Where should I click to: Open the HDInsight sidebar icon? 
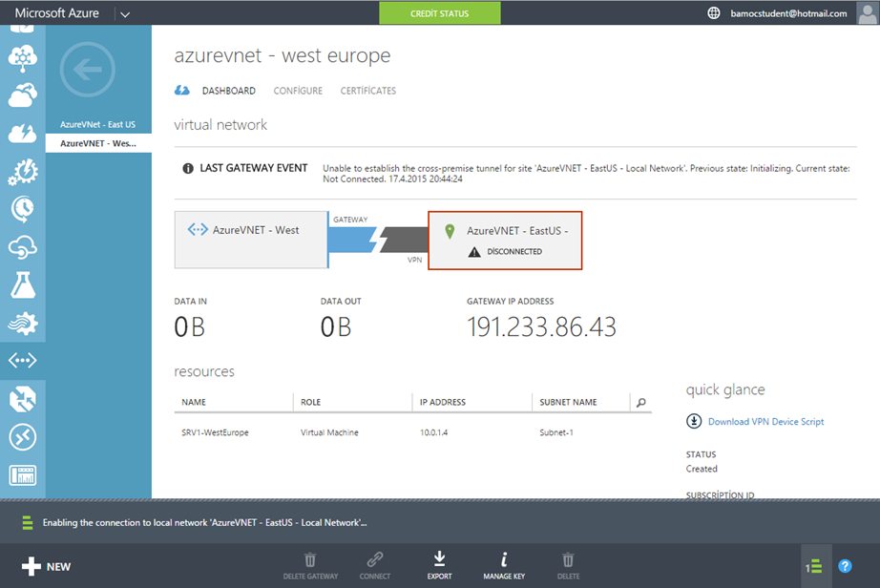point(23,58)
